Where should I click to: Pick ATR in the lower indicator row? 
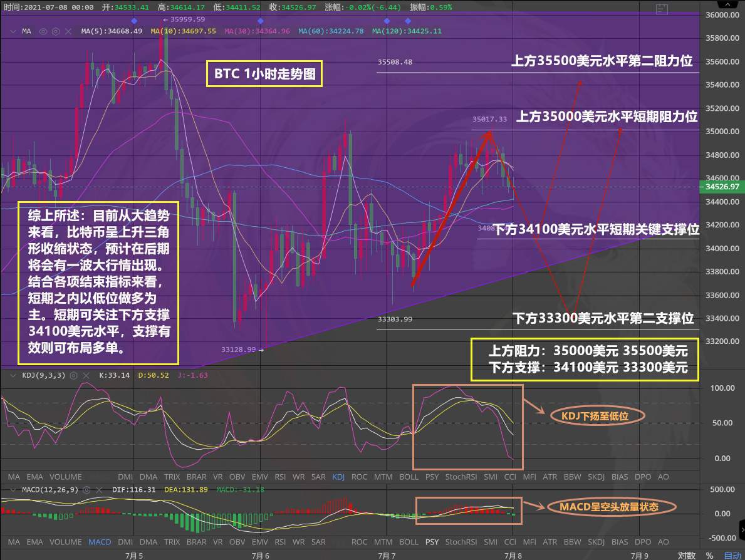pyautogui.click(x=550, y=542)
